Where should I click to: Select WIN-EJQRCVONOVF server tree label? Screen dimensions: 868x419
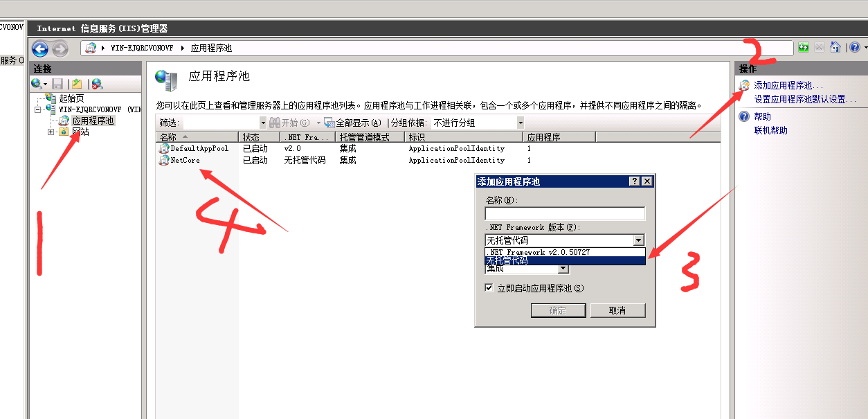click(100, 109)
